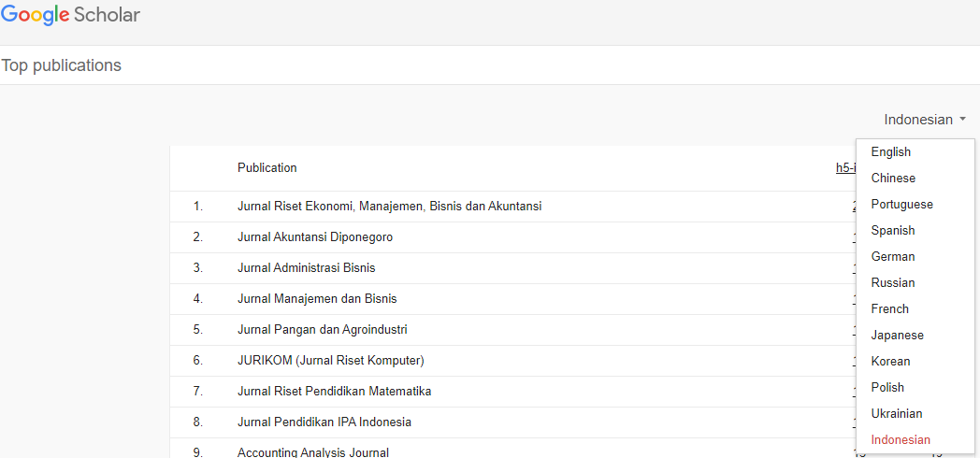Select French in the dropdown
Screen dimensions: 980x458
889,309
